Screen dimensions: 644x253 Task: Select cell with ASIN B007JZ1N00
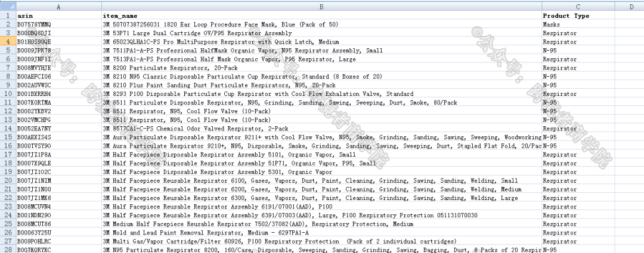59,189
